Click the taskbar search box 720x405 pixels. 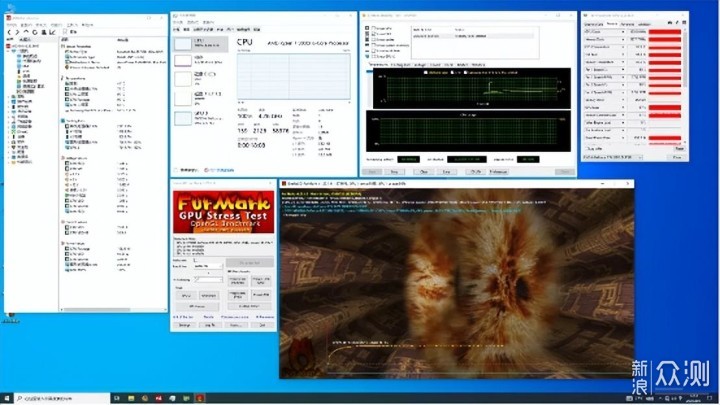click(62, 398)
